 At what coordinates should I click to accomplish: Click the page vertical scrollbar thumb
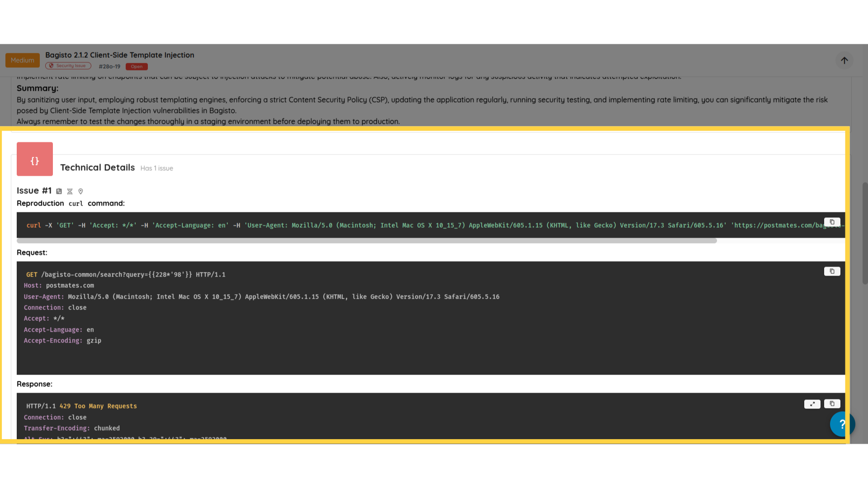click(x=864, y=233)
